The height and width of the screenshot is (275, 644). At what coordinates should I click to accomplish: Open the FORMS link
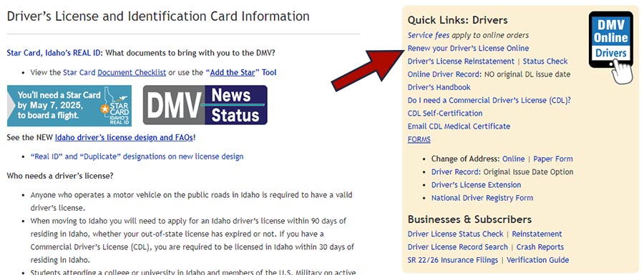pyautogui.click(x=419, y=139)
